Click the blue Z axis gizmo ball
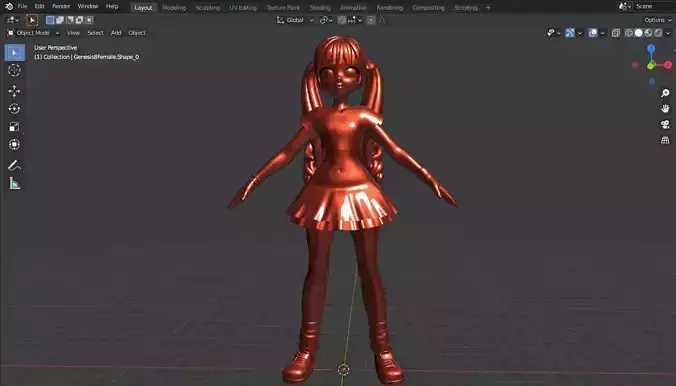This screenshot has height=386, width=676. pos(651,49)
